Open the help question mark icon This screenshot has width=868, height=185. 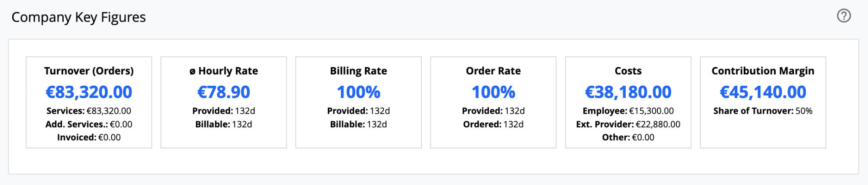pos(844,16)
